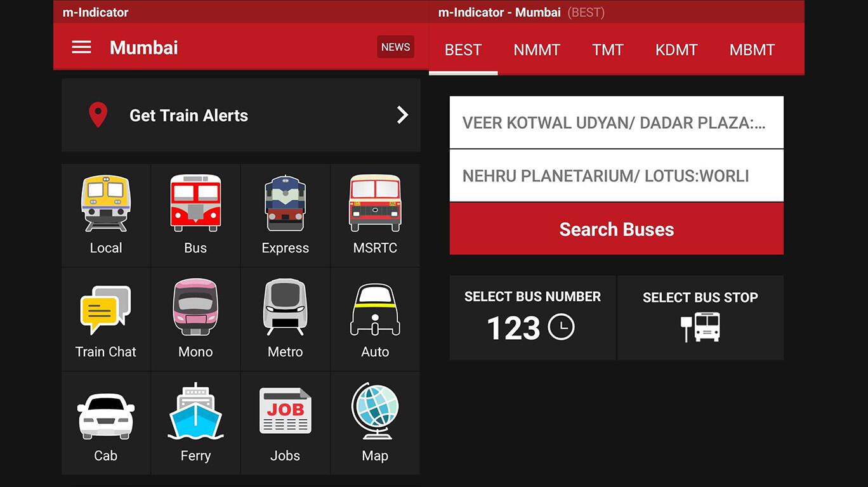
Task: Switch to the NMMT tab
Action: [x=537, y=50]
